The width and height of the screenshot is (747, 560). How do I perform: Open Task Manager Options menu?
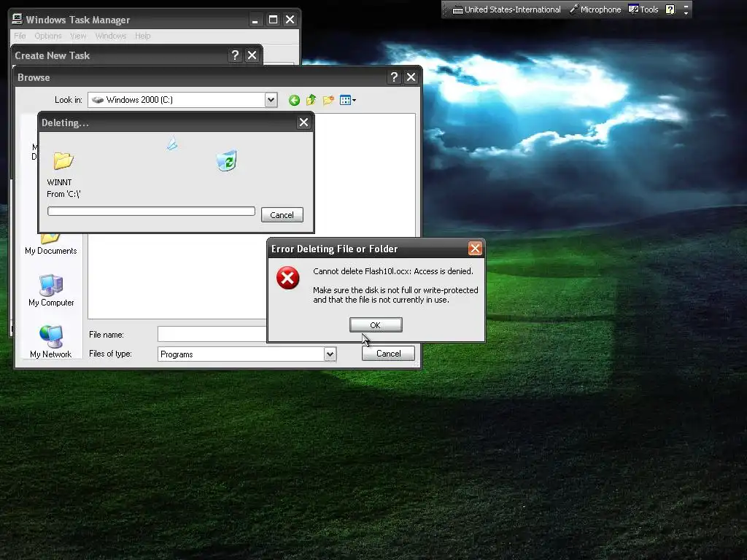point(48,36)
